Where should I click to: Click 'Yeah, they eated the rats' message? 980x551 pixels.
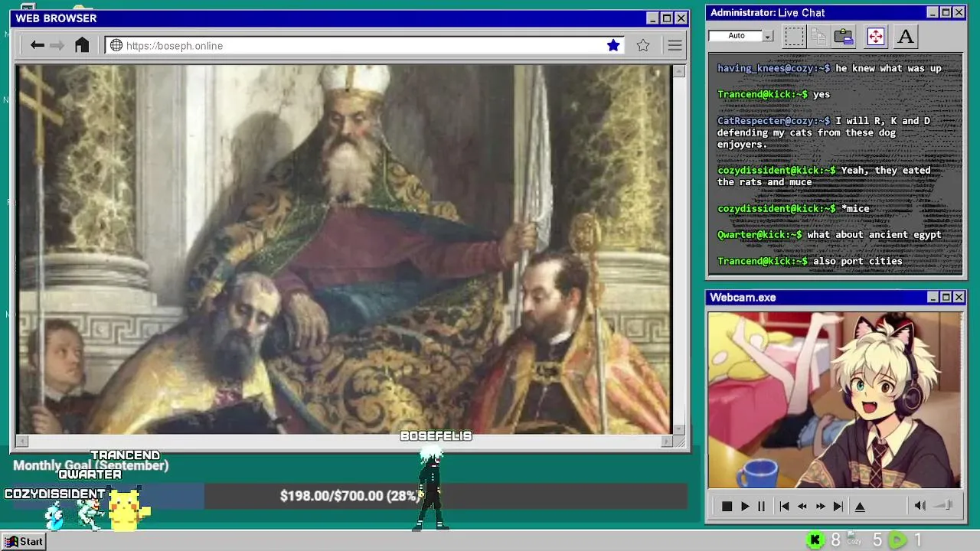point(824,176)
